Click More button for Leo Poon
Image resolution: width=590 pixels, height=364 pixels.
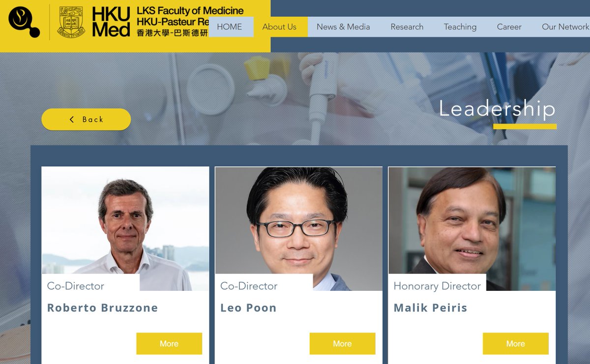342,343
